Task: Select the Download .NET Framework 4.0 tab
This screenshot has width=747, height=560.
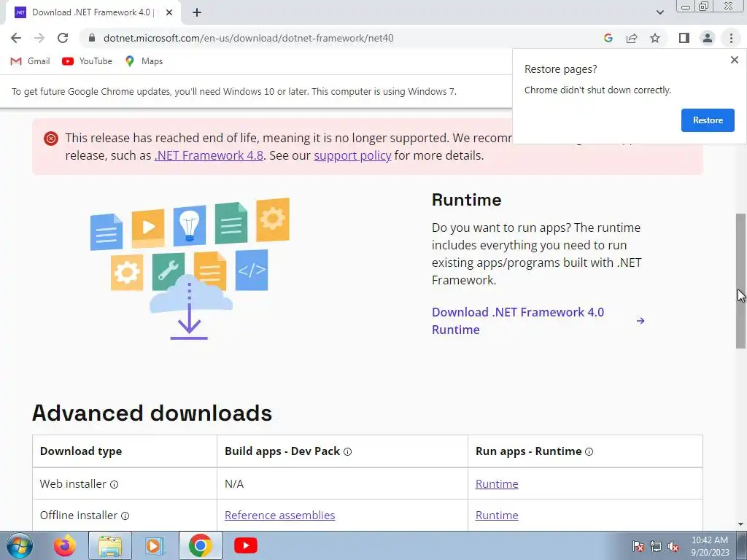Action: pyautogui.click(x=93, y=13)
